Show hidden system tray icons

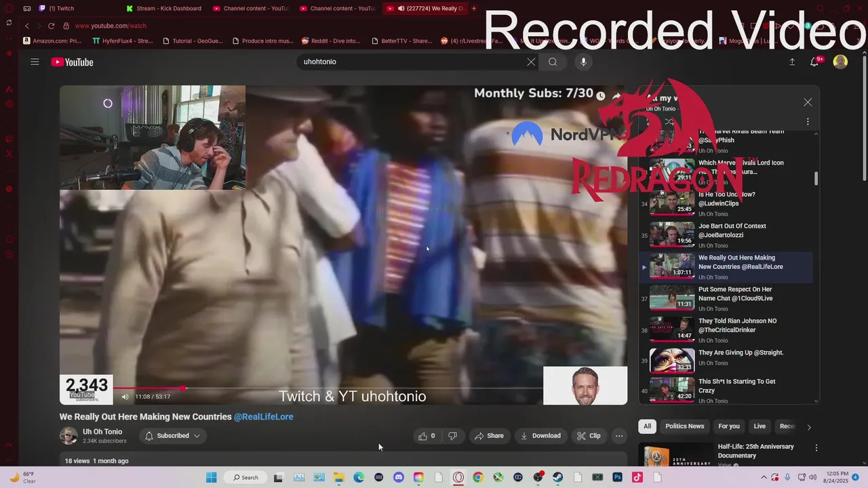click(764, 477)
